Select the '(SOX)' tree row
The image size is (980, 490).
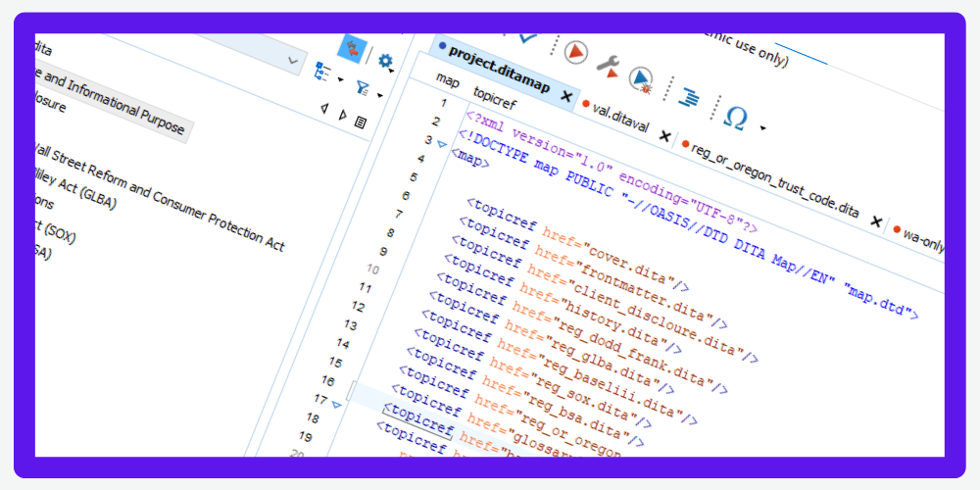click(x=58, y=232)
